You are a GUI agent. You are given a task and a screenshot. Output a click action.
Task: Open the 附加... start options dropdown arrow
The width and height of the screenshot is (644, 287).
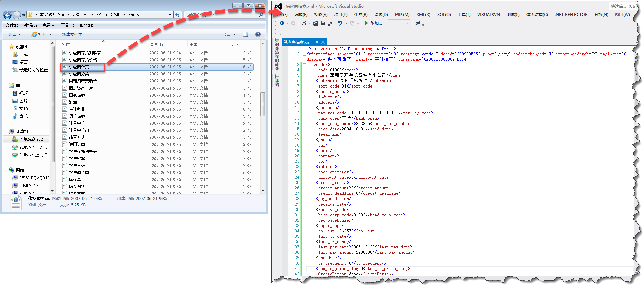(x=385, y=23)
